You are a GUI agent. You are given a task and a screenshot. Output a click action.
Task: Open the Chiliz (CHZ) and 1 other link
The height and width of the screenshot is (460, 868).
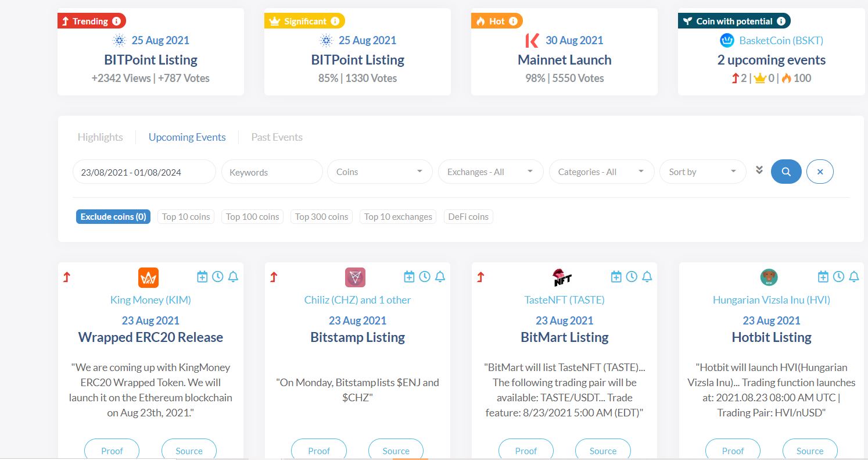click(x=357, y=300)
